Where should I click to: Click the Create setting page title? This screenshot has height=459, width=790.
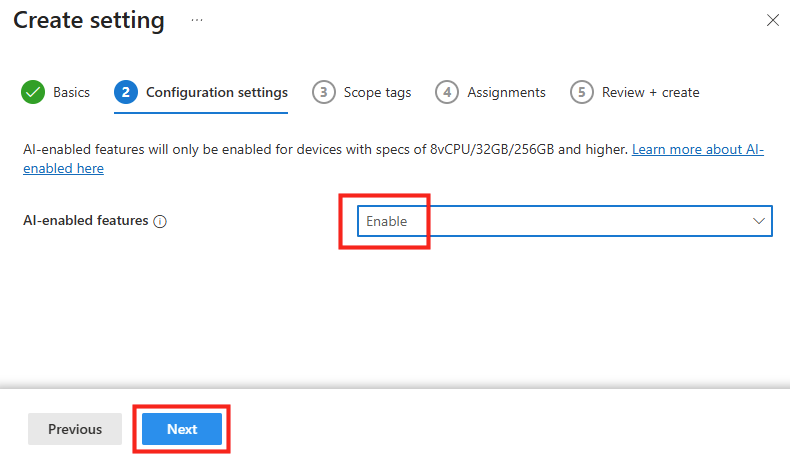[89, 20]
